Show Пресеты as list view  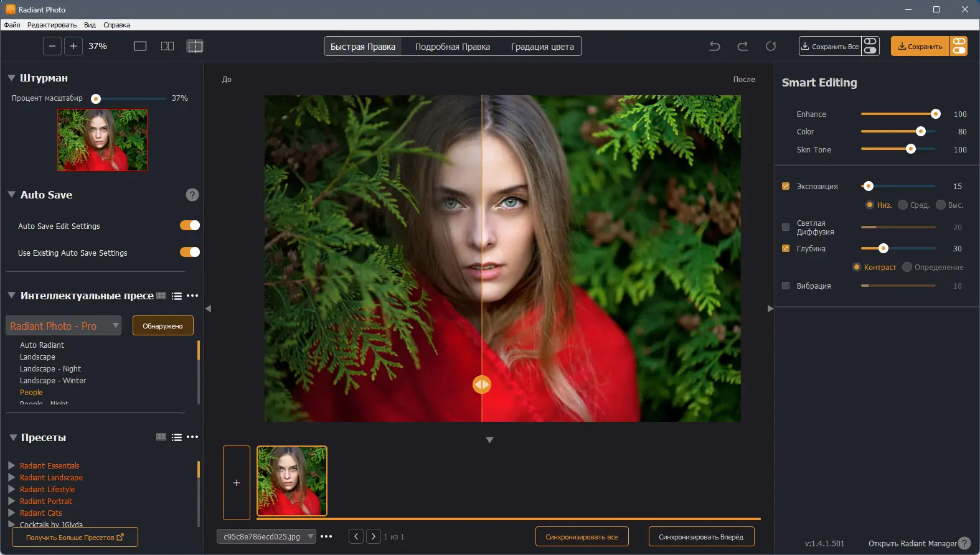pyautogui.click(x=177, y=437)
